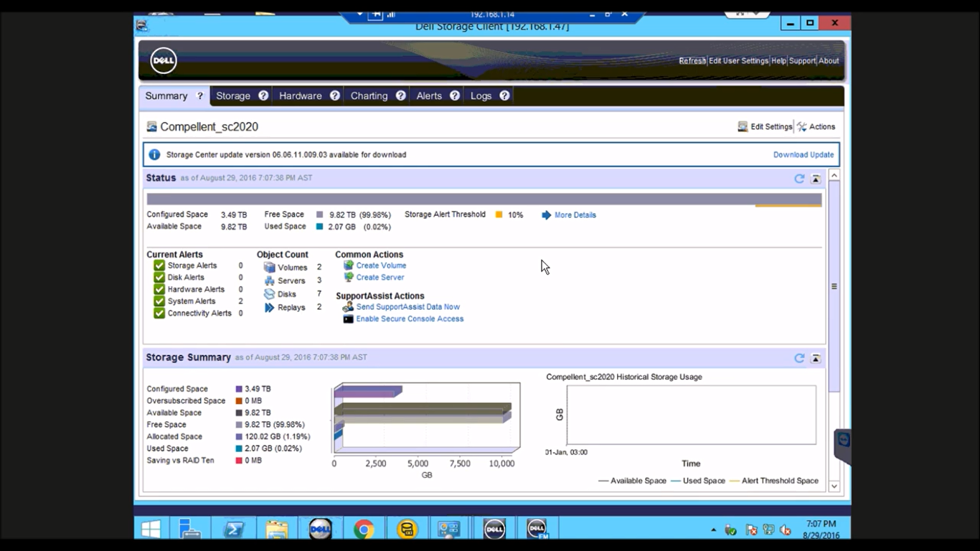Uncheck the System Alerts checkbox
The height and width of the screenshot is (551, 980).
tap(159, 301)
